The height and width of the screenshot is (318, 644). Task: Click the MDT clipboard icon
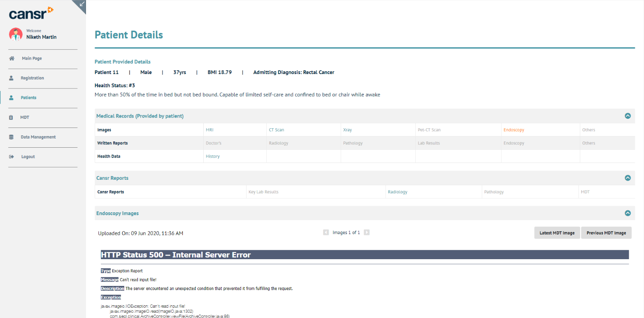12,118
